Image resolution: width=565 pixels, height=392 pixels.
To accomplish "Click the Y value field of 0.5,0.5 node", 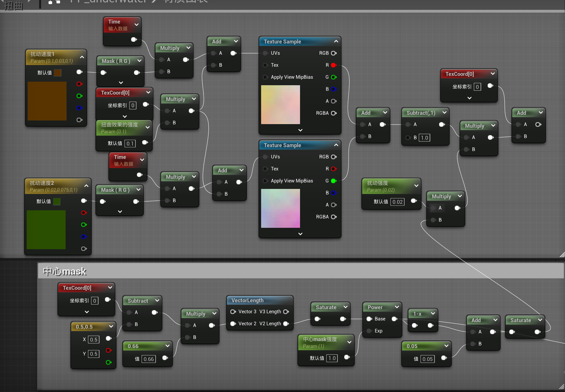I will pos(93,354).
